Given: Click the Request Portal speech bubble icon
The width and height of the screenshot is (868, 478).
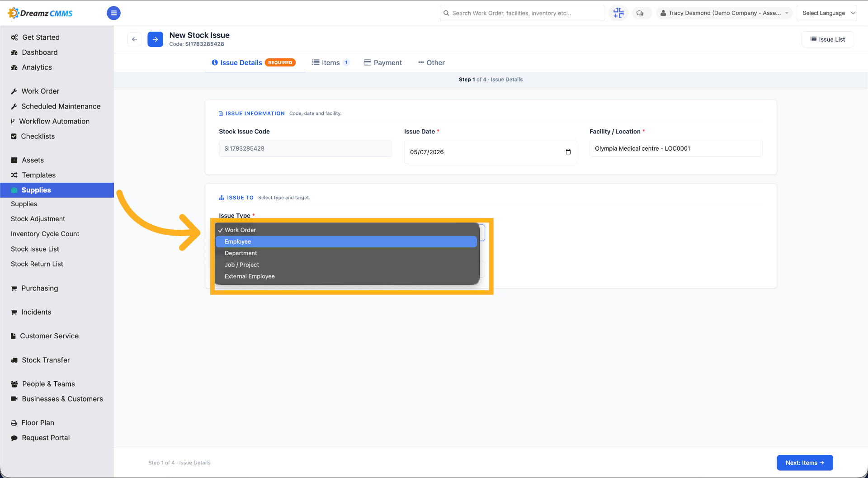Looking at the screenshot, I should point(14,438).
